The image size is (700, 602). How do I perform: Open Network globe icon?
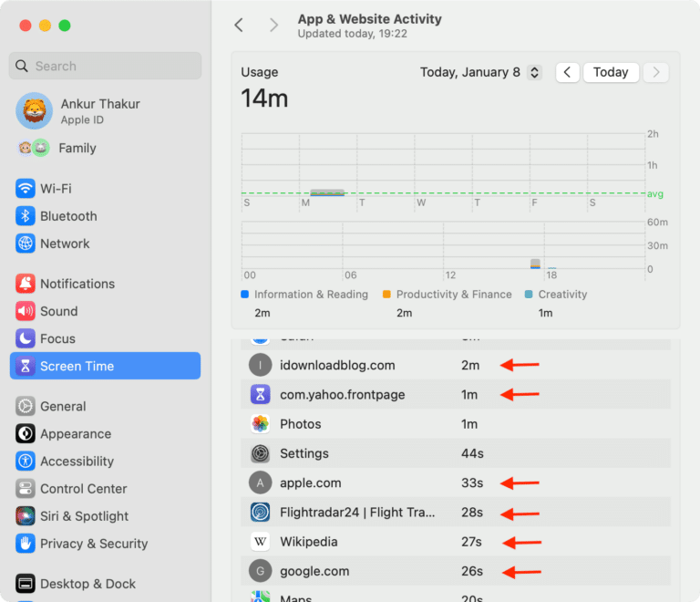[26, 244]
